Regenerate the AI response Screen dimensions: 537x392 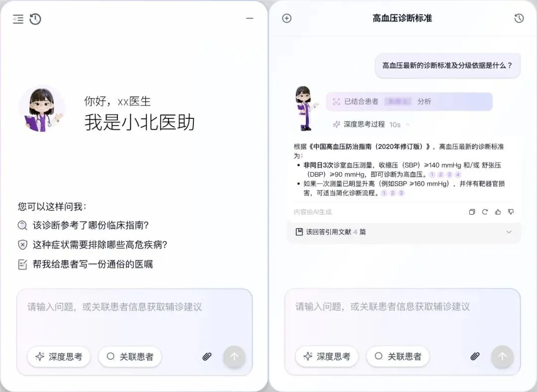pyautogui.click(x=485, y=212)
